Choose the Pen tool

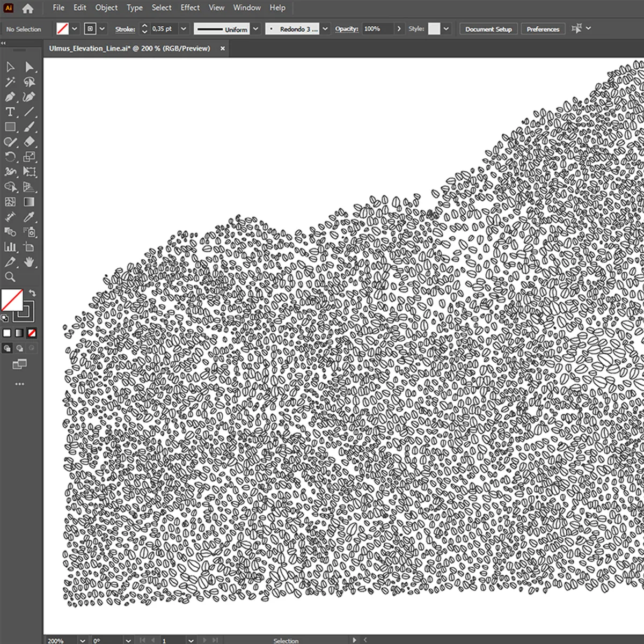point(10,97)
